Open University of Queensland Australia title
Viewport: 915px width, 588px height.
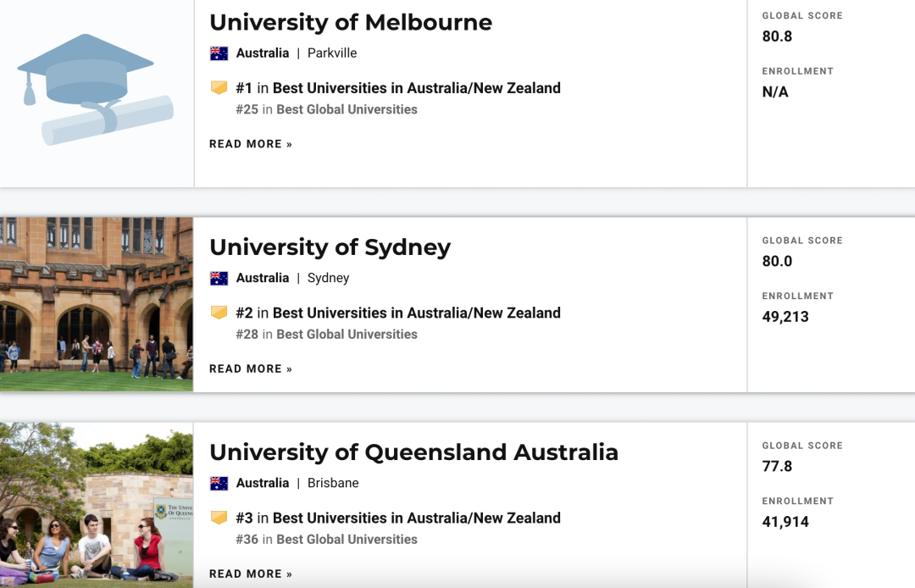[x=413, y=452]
